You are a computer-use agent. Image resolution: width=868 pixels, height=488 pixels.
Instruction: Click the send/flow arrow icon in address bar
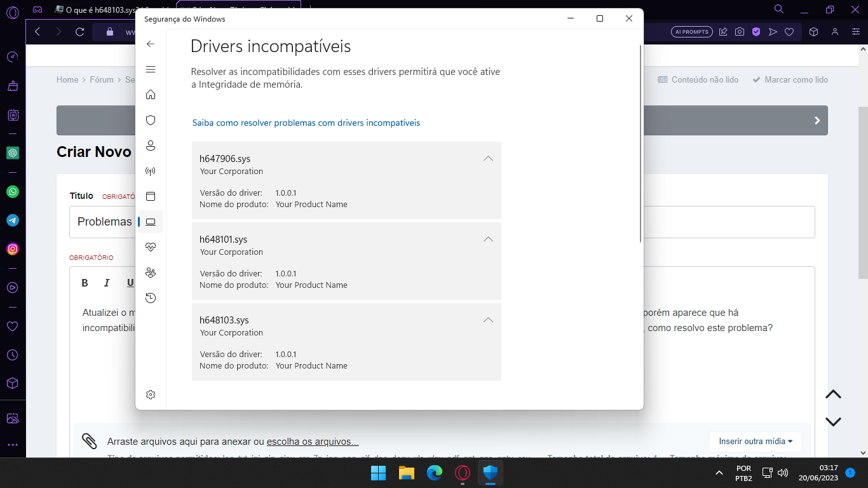pyautogui.click(x=773, y=32)
